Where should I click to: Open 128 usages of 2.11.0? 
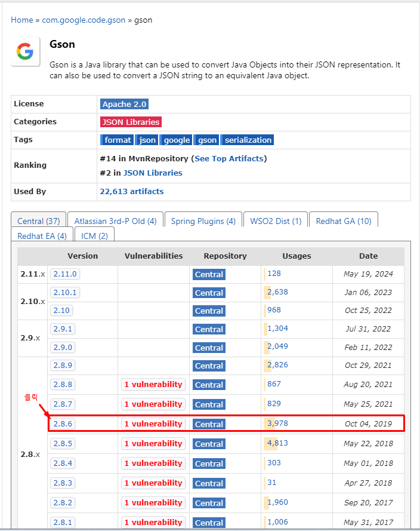[x=274, y=274]
